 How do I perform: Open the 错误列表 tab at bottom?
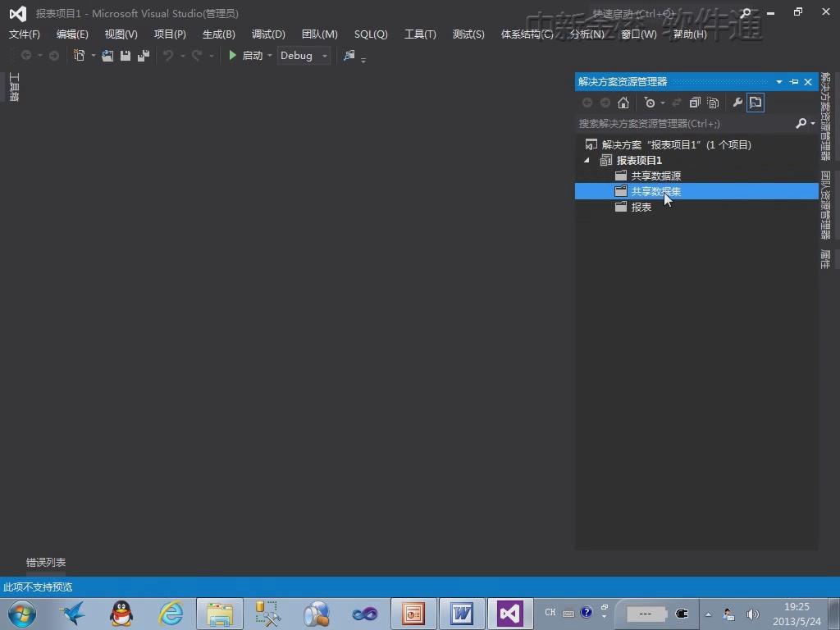click(x=46, y=563)
